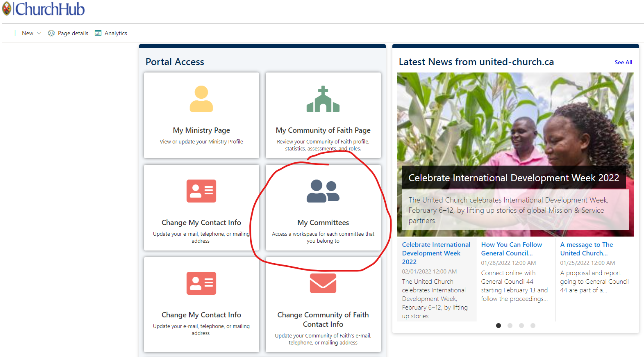Open A message to The United Church article

click(x=587, y=249)
